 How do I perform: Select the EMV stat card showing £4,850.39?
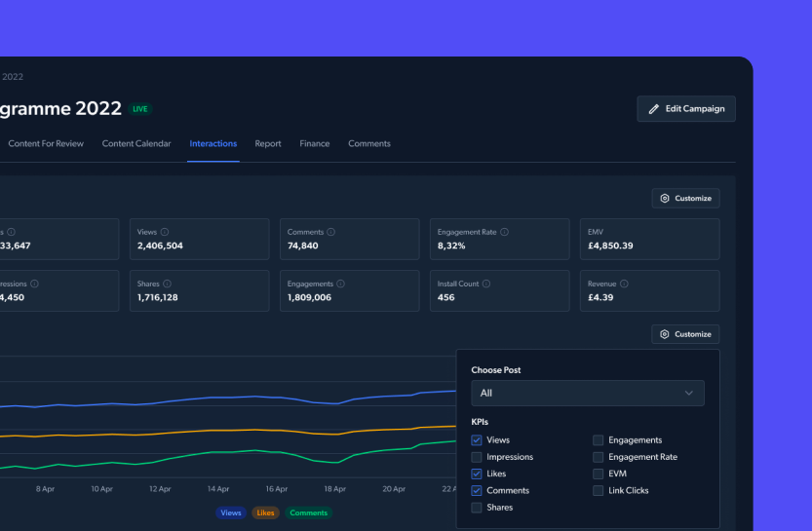pos(649,239)
